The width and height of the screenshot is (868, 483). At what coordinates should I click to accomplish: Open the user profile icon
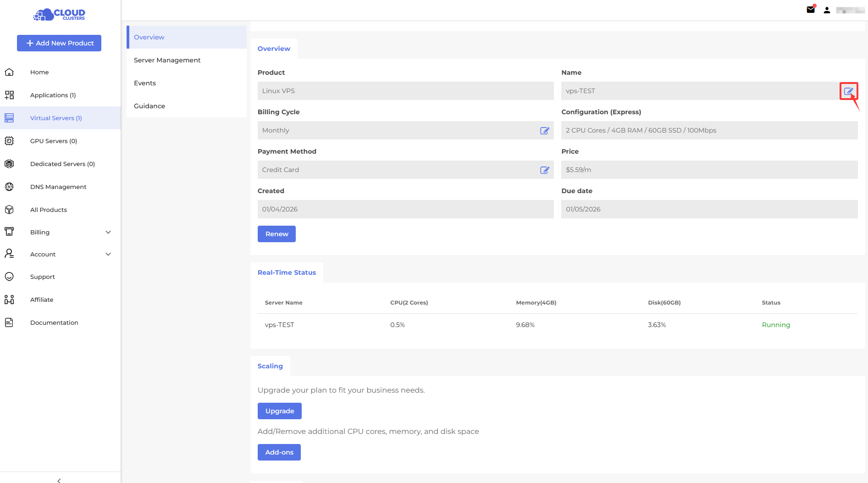(x=827, y=10)
